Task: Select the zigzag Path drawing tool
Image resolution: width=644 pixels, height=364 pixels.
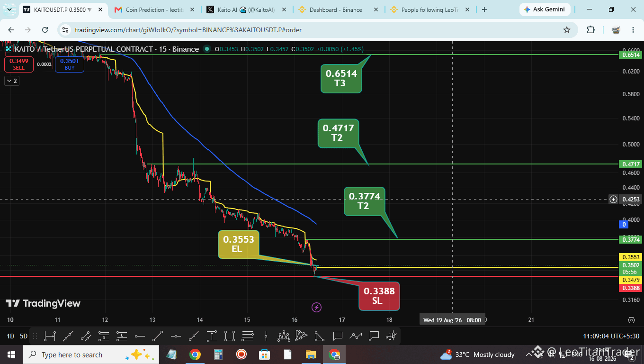Action: (356, 337)
